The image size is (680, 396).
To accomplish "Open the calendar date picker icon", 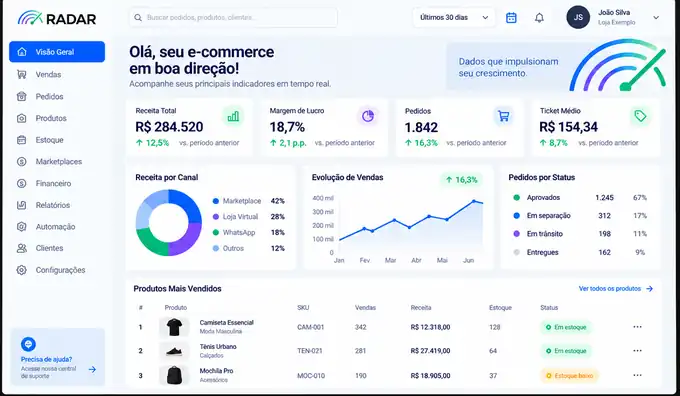I will (511, 18).
